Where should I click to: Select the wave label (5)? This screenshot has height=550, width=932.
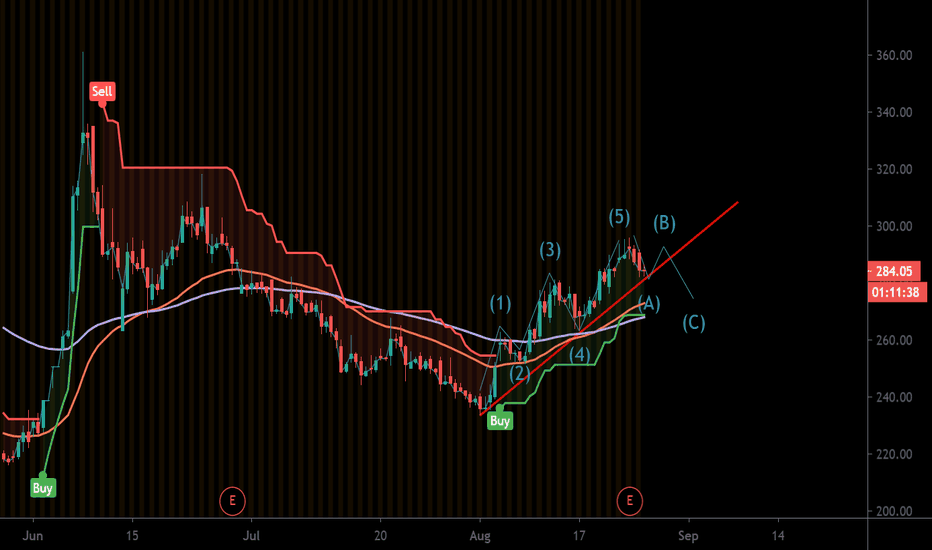pos(619,217)
